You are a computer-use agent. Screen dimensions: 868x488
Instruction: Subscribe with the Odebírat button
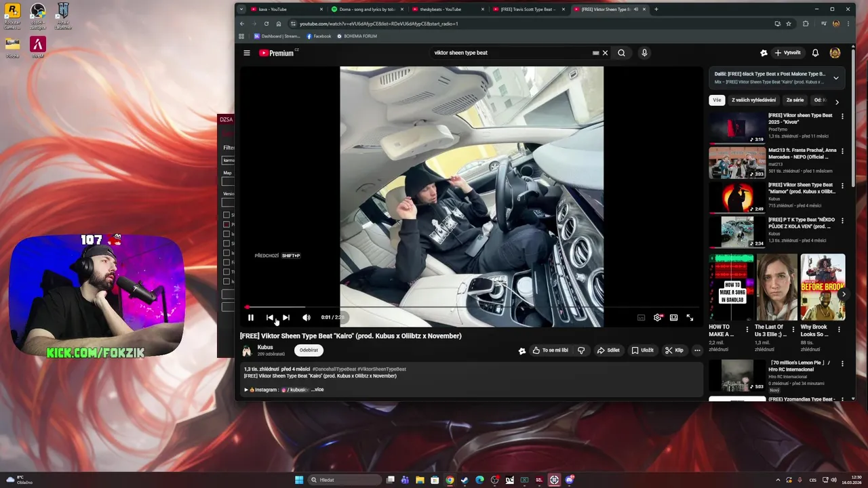tap(309, 350)
